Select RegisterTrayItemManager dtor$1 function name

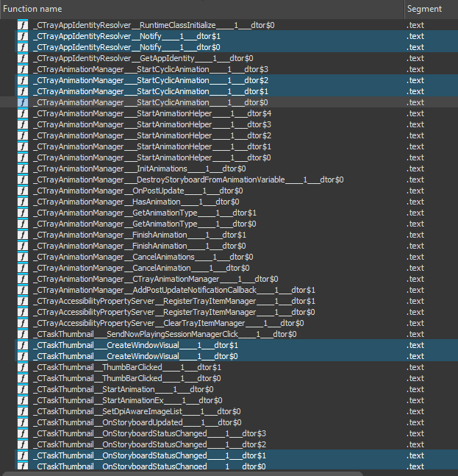click(174, 301)
